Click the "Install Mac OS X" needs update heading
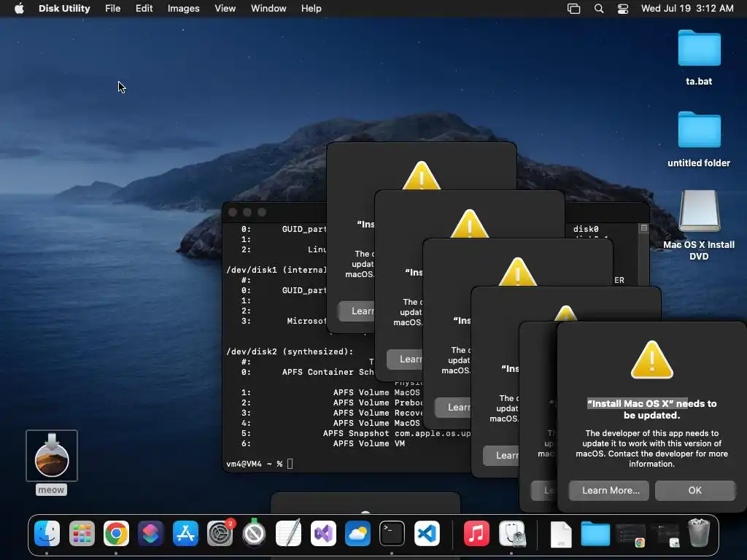The image size is (747, 560). pyautogui.click(x=651, y=409)
